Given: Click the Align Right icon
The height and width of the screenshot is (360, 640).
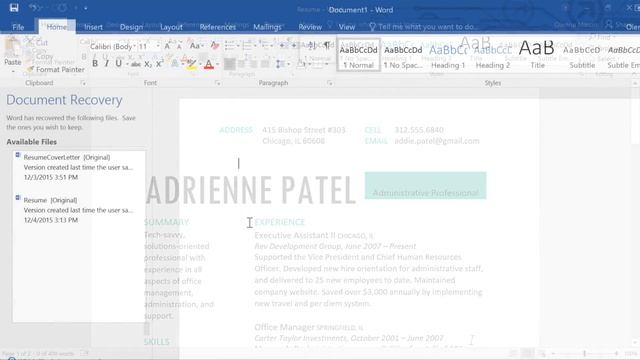Looking at the screenshot, I should coord(253,64).
